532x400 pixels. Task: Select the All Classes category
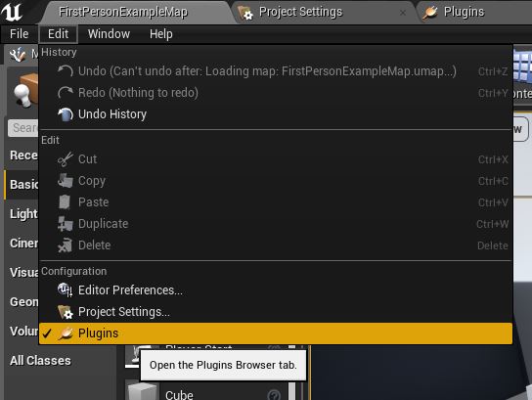click(x=40, y=361)
